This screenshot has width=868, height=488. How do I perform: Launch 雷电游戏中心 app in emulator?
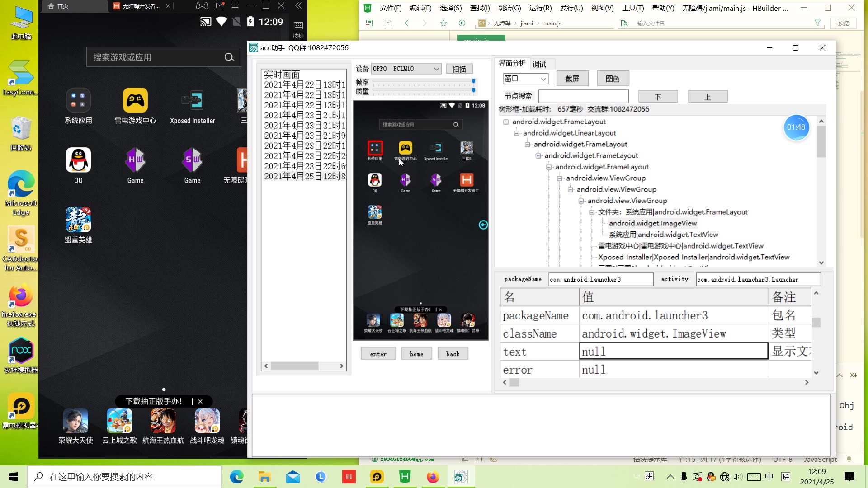(x=135, y=100)
